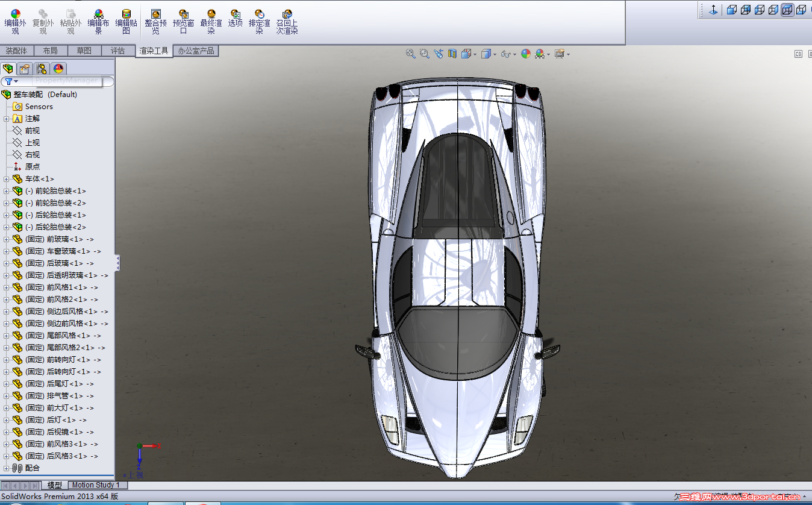This screenshot has width=812, height=505.
Task: Open the 预览窗口 (Preview Window) tool
Action: (x=183, y=21)
